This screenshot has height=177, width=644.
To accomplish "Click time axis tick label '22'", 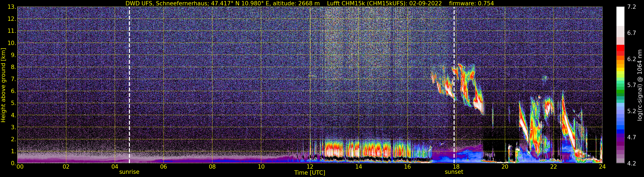I will (554, 167).
